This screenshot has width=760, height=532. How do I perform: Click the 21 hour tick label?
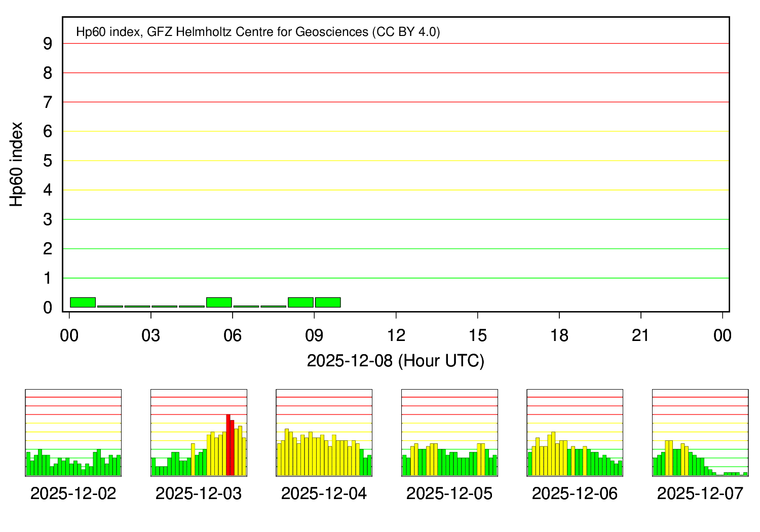click(640, 335)
